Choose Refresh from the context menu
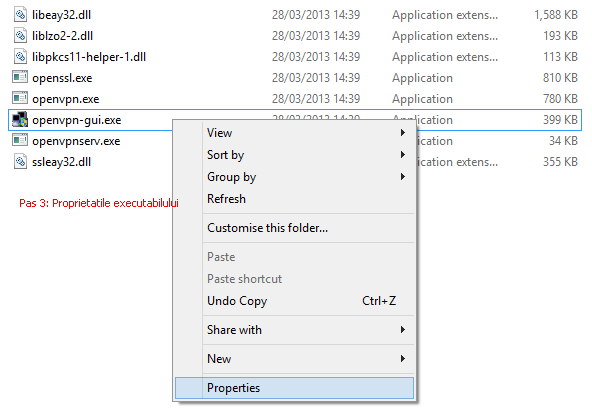 [294, 199]
